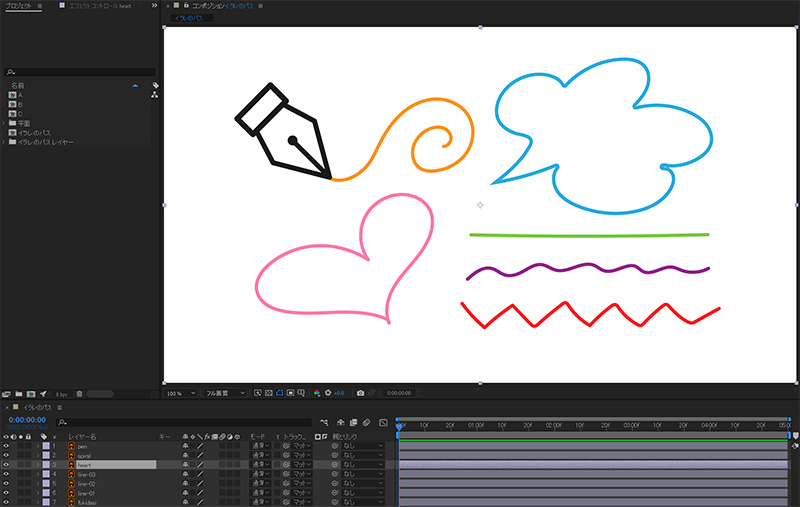This screenshot has width=800, height=507.
Task: Open the graph editor icon in timeline
Action: 383,422
